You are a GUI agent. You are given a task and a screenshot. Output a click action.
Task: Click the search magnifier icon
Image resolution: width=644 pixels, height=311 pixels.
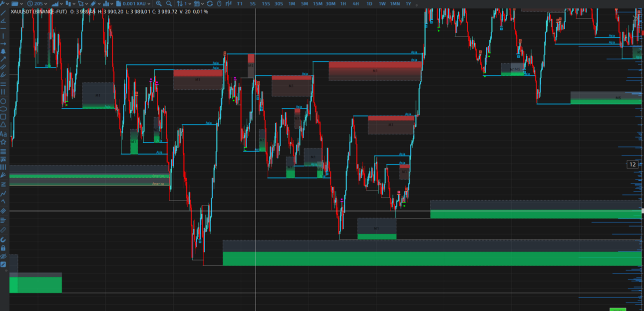coord(169,3)
